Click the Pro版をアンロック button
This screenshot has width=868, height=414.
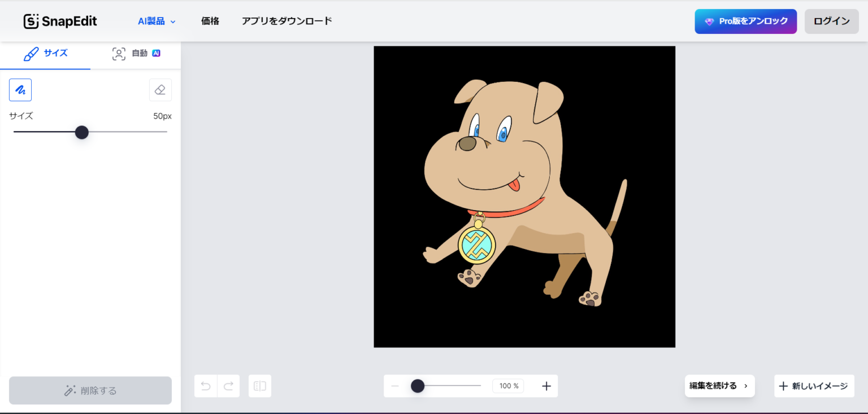(x=745, y=21)
